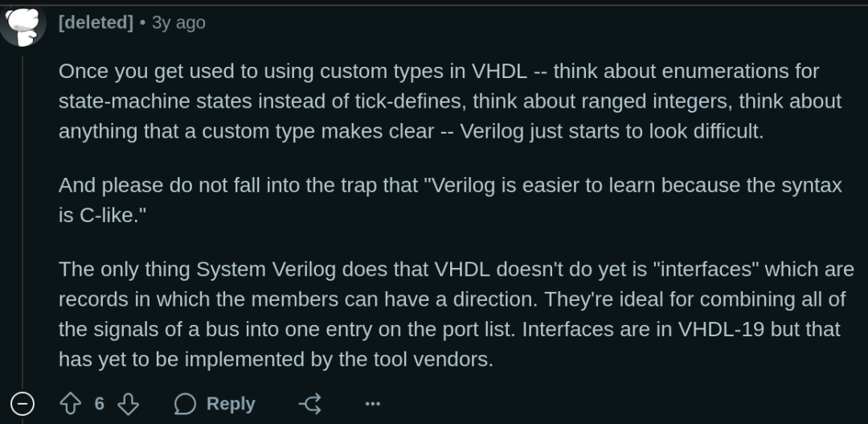Click the speech bubble reply icon
Image resolution: width=868 pixels, height=424 pixels.
(185, 404)
